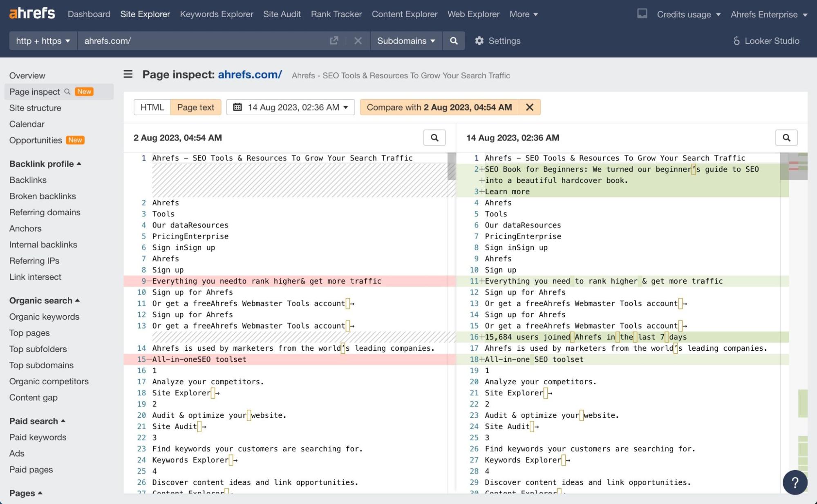817x504 pixels.
Task: Run search with the magnifier in the URL bar
Action: pyautogui.click(x=454, y=41)
